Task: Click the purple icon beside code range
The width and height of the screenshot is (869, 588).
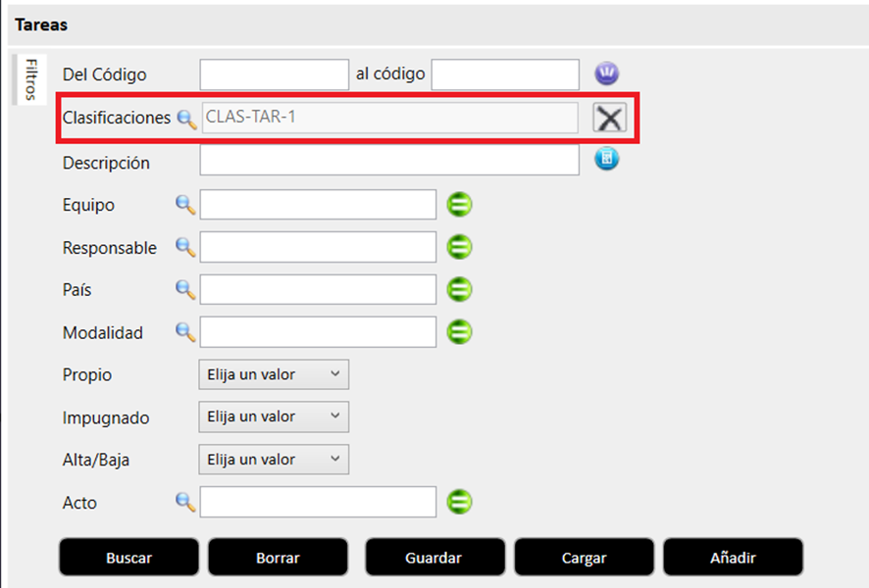Action: (x=608, y=73)
